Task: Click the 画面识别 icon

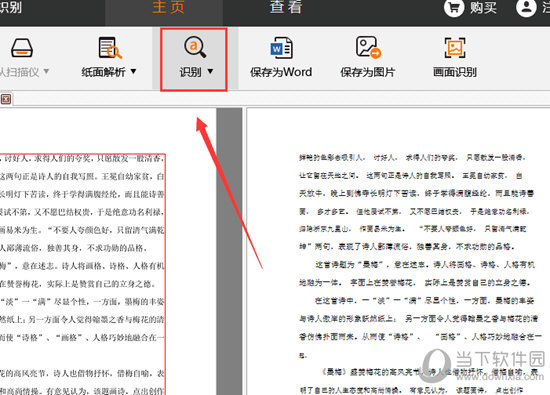Action: [455, 48]
